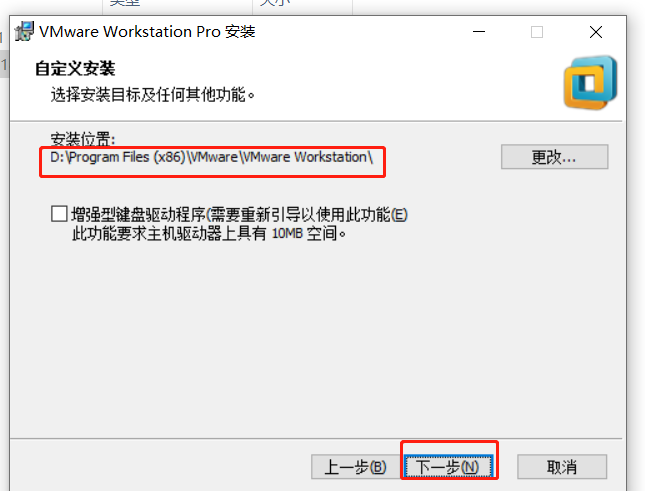
Task: Click the 自定义安装 heading
Action: click(75, 69)
